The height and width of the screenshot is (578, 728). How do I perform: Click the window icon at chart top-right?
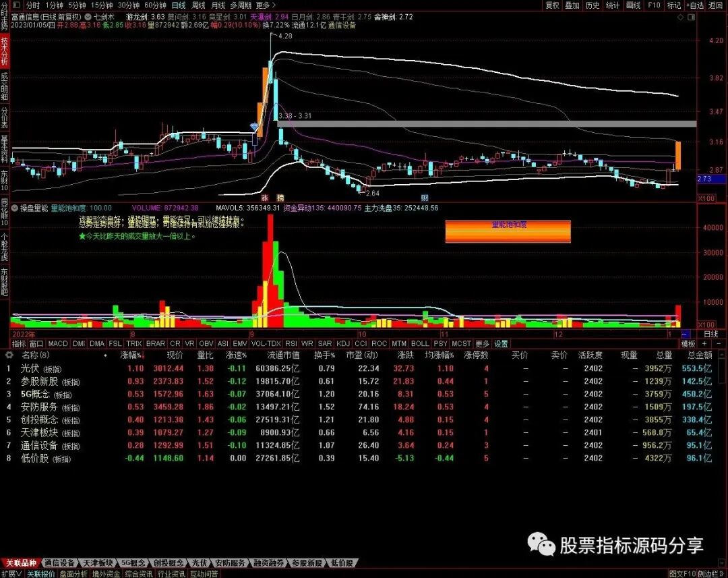[691, 17]
